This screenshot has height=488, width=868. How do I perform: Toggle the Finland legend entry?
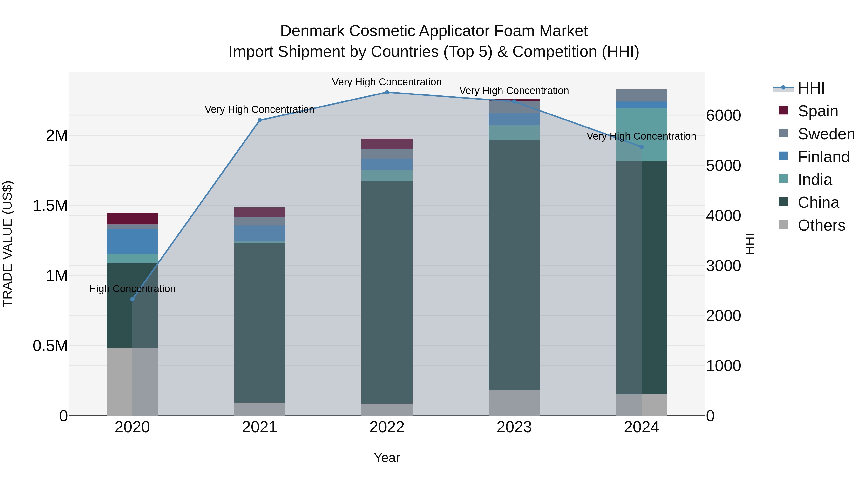pyautogui.click(x=814, y=157)
